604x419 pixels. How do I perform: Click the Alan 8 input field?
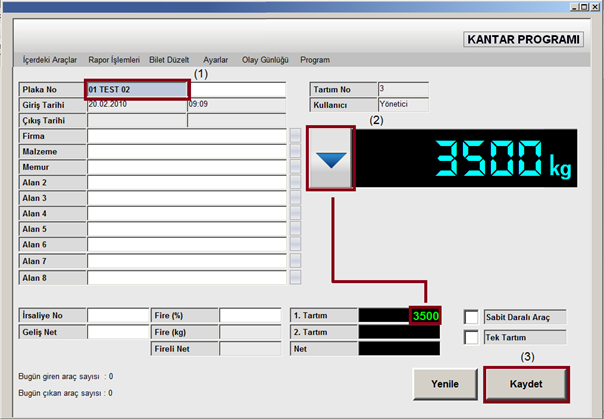point(187,278)
